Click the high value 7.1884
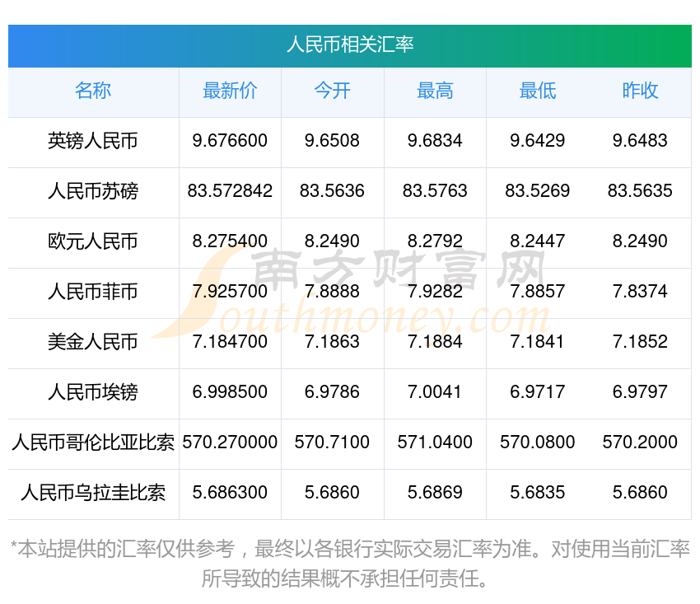The image size is (700, 604). pos(435,342)
